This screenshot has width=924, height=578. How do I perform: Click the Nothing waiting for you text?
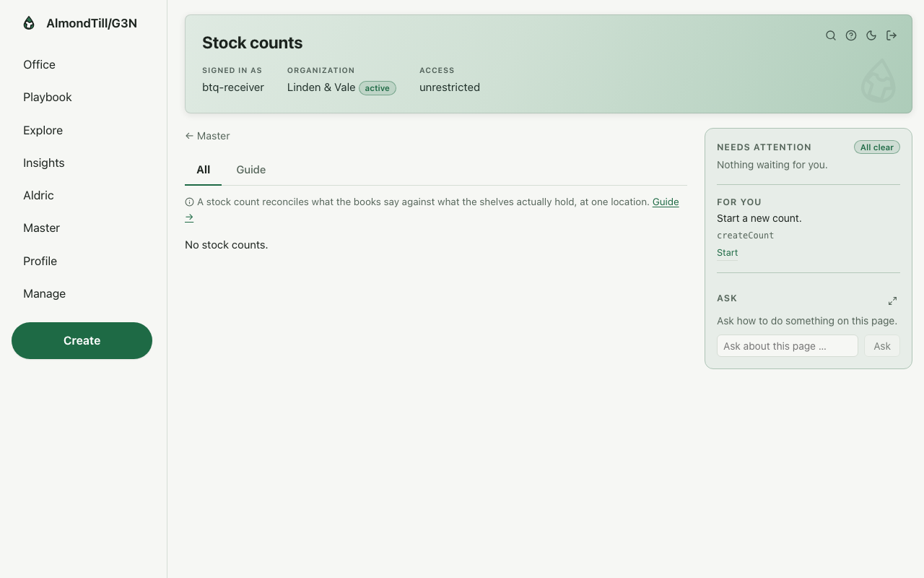pos(772,165)
